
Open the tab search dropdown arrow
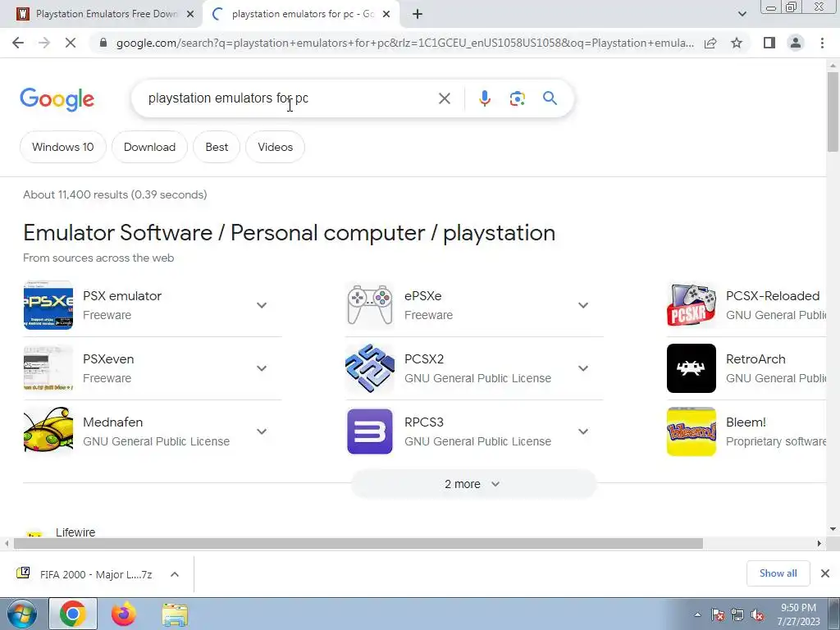tap(742, 14)
